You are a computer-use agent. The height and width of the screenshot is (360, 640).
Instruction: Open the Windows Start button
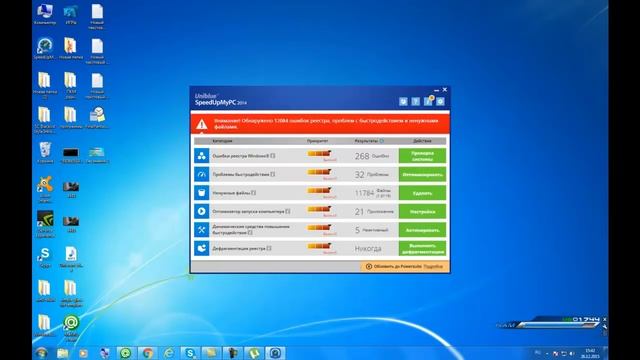(x=42, y=353)
